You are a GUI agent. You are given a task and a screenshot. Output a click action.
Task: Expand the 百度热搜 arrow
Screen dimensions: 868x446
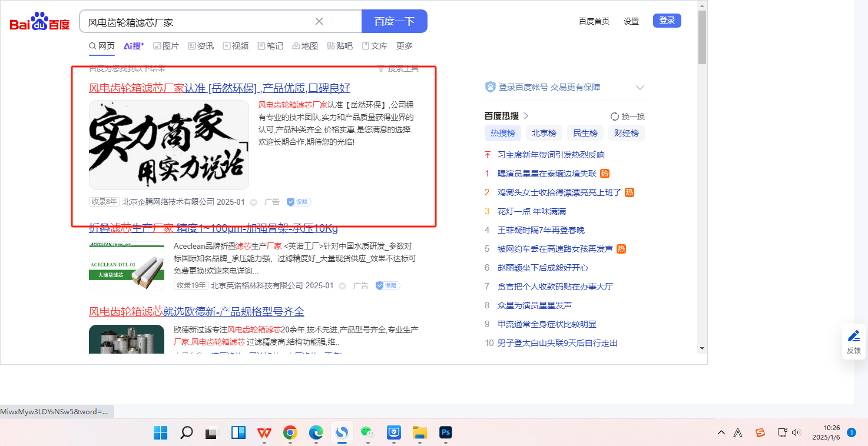pyautogui.click(x=526, y=116)
